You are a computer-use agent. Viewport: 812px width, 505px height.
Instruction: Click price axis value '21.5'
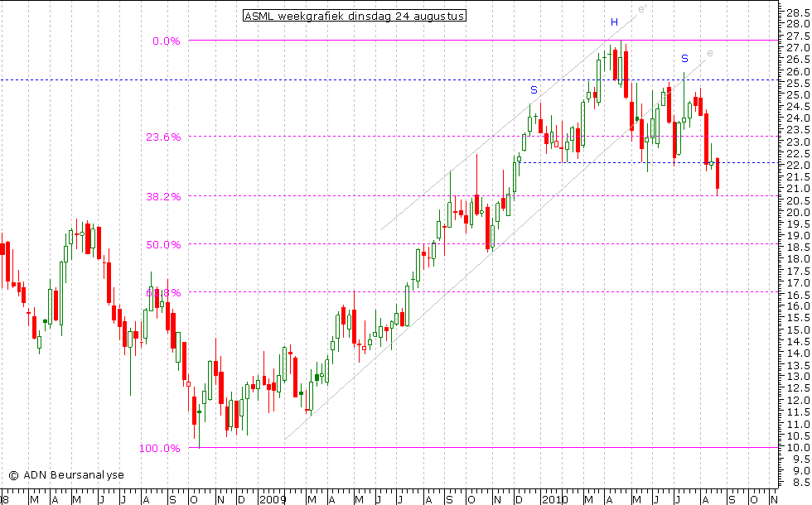[798, 177]
